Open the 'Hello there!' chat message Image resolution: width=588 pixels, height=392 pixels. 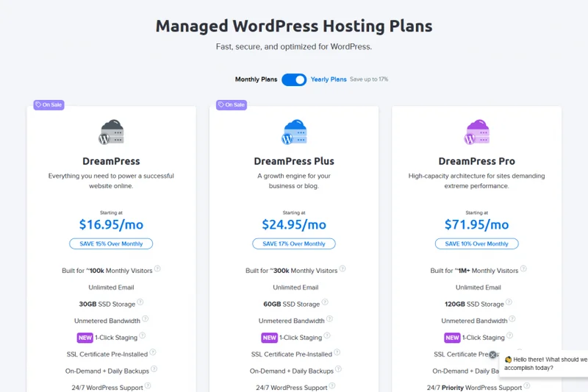click(x=544, y=363)
